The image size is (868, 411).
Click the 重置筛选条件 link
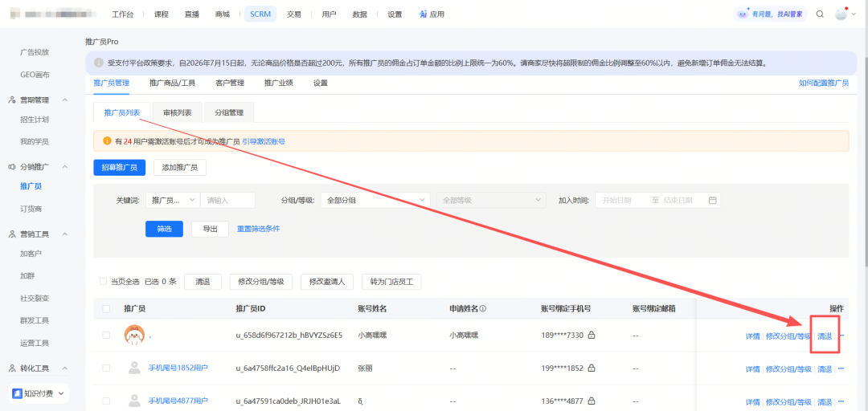pos(259,229)
